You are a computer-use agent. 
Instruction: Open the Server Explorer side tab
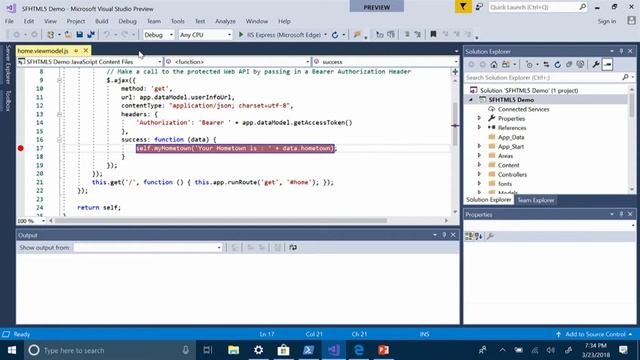[x=8, y=65]
